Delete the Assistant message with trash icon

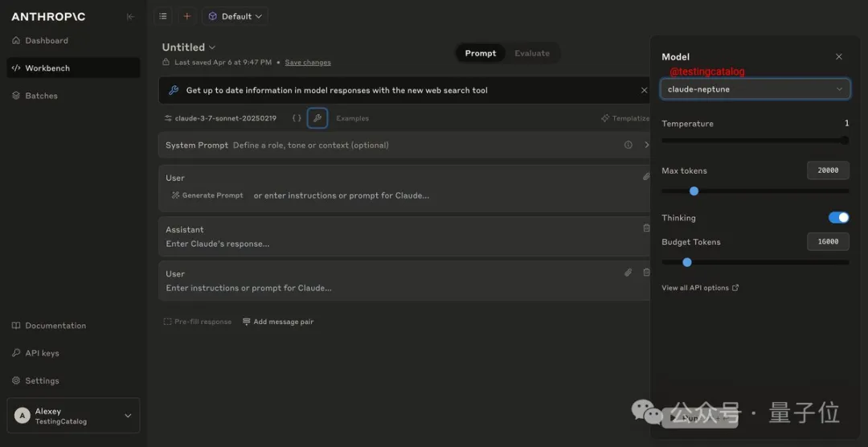pyautogui.click(x=646, y=228)
